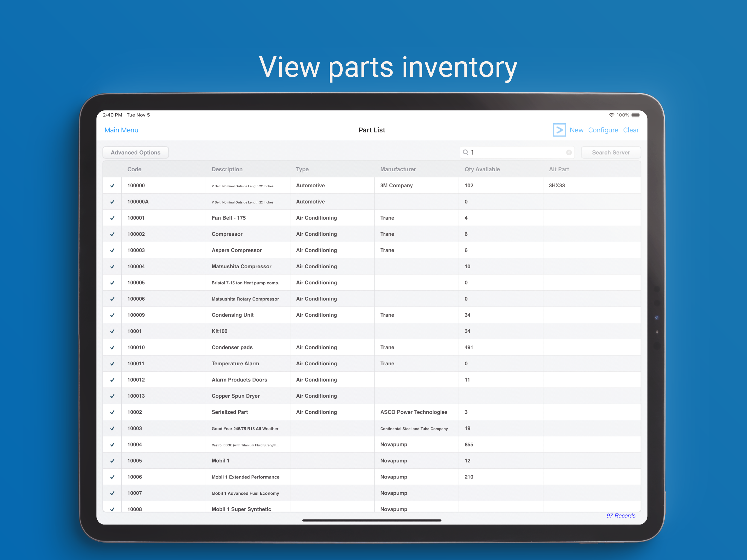This screenshot has height=560, width=747.
Task: Sort by the Description column header
Action: click(x=227, y=169)
